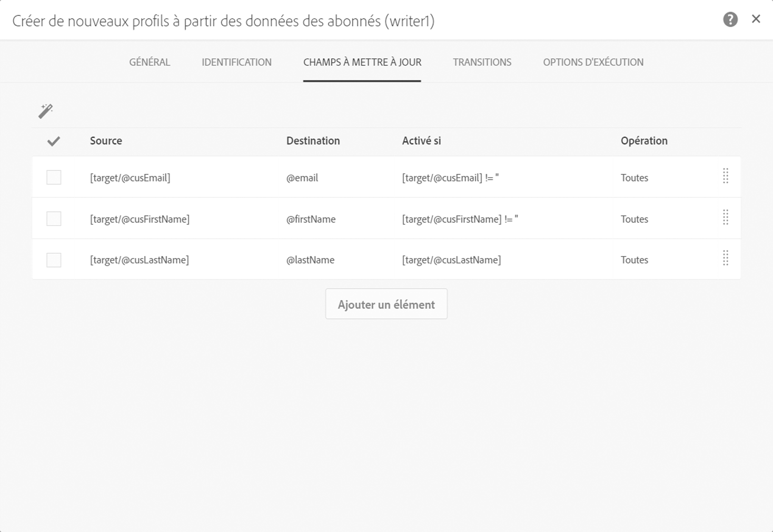Open the Opération value Toutes in the lastName row
Screen dimensions: 773x532
pos(634,260)
